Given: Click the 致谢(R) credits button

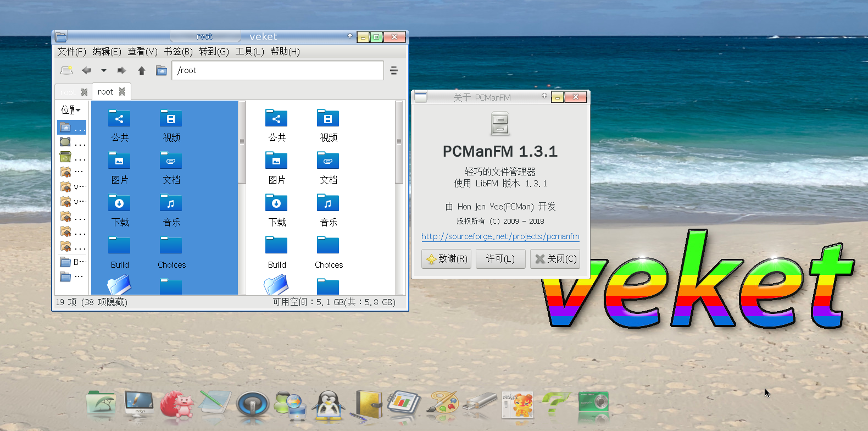Looking at the screenshot, I should coord(446,259).
